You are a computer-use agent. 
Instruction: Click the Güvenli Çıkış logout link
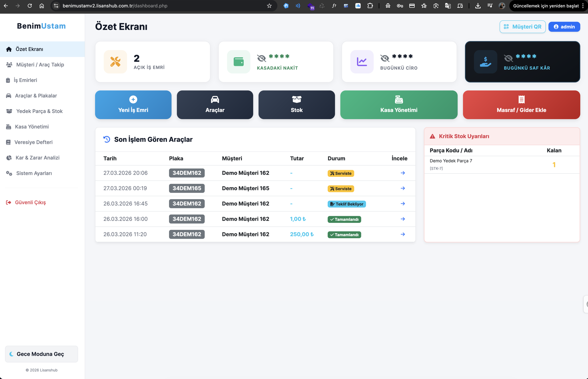point(30,203)
